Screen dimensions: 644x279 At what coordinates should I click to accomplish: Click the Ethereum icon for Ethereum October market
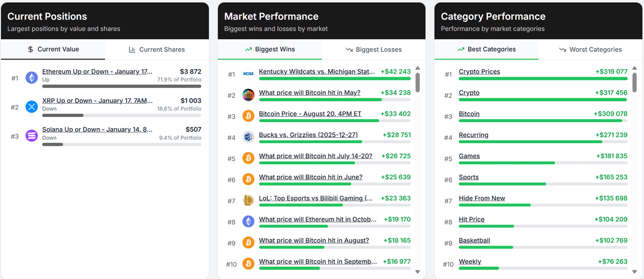click(248, 222)
